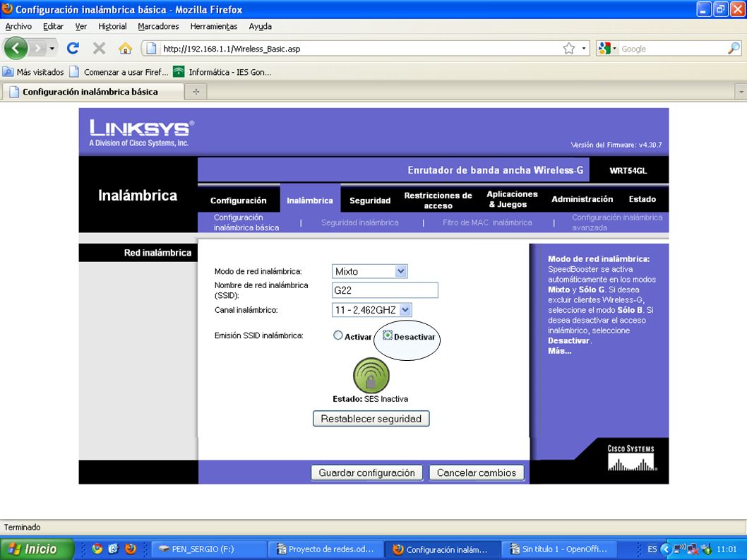Open the URL bar history dropdown

pos(584,48)
